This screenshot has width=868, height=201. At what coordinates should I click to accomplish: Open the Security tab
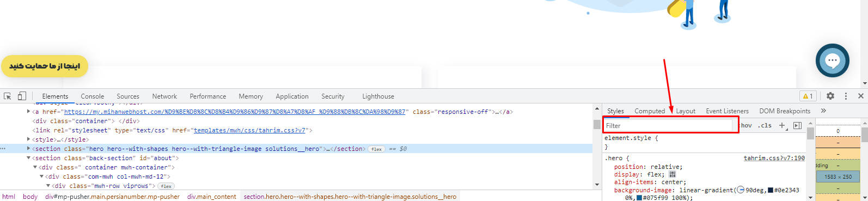tap(333, 96)
